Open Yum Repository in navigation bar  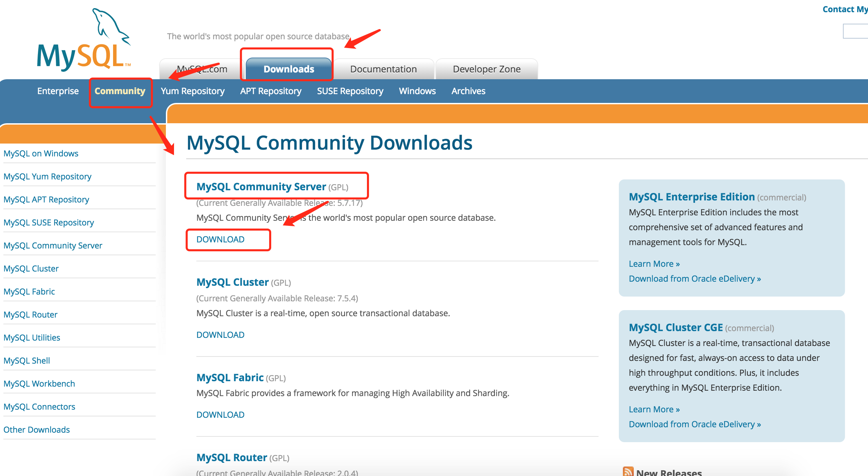click(x=193, y=91)
